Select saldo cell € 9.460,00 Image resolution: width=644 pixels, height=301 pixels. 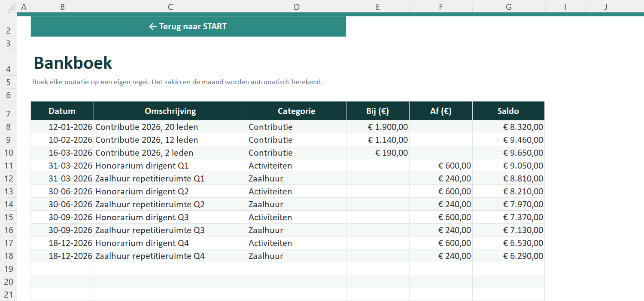pyautogui.click(x=509, y=140)
